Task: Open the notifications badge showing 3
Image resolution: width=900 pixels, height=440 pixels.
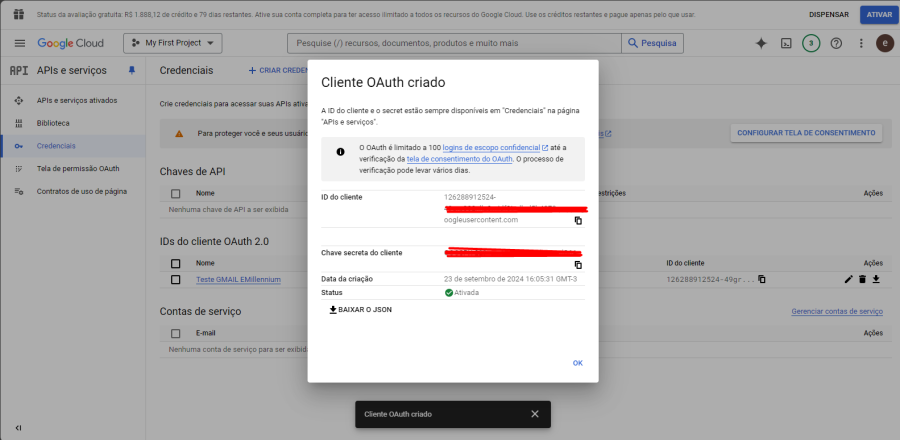Action: coord(811,43)
